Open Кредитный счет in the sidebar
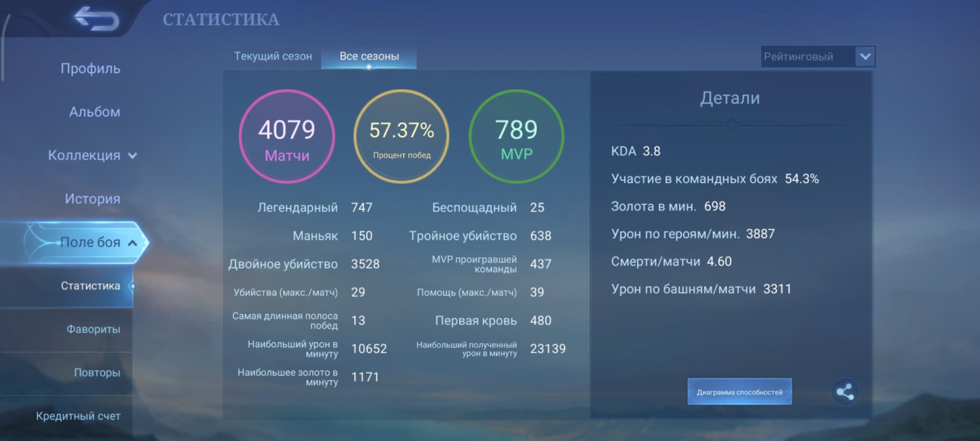The width and height of the screenshot is (980, 441). point(78,416)
